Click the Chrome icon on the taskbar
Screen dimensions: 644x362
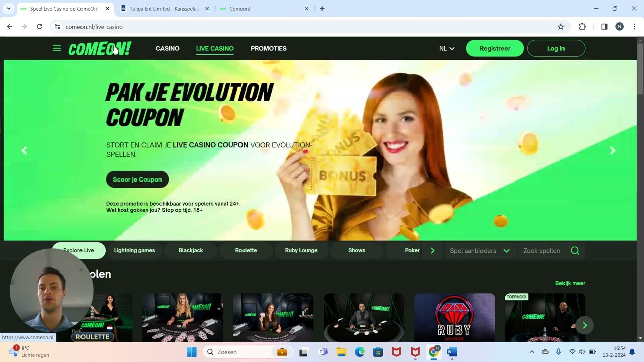[434, 352]
